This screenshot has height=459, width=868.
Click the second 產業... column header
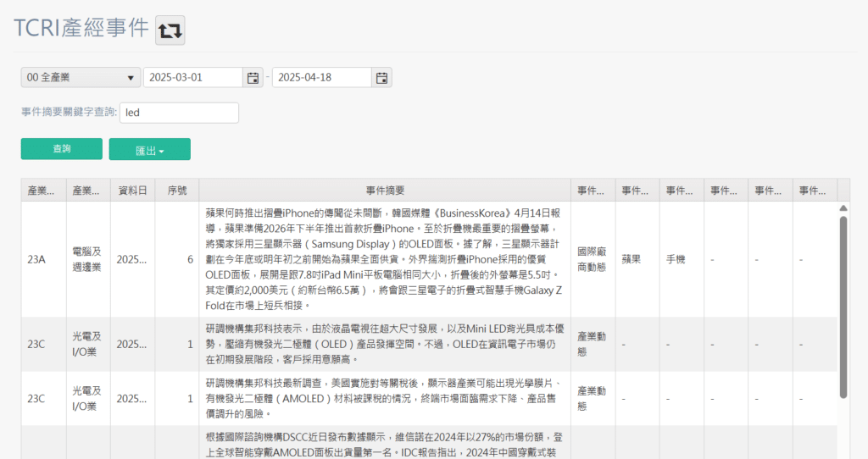(x=88, y=191)
